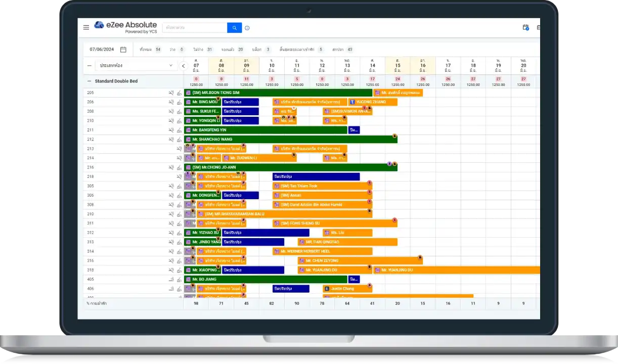
Task: Click no-smoking icon for room 205
Action: coord(171,93)
